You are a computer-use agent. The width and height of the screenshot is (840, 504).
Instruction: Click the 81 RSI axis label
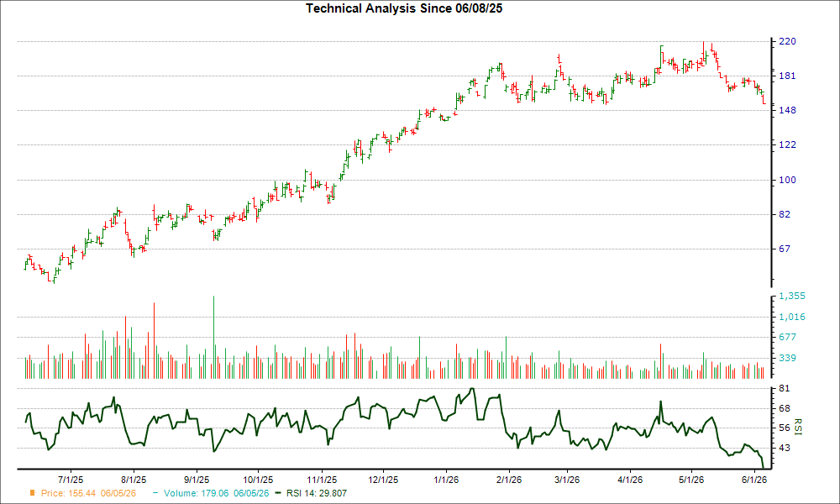coord(785,388)
